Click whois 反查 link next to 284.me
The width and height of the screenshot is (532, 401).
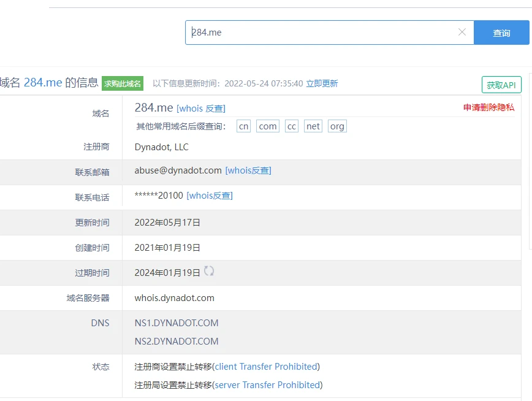(200, 109)
